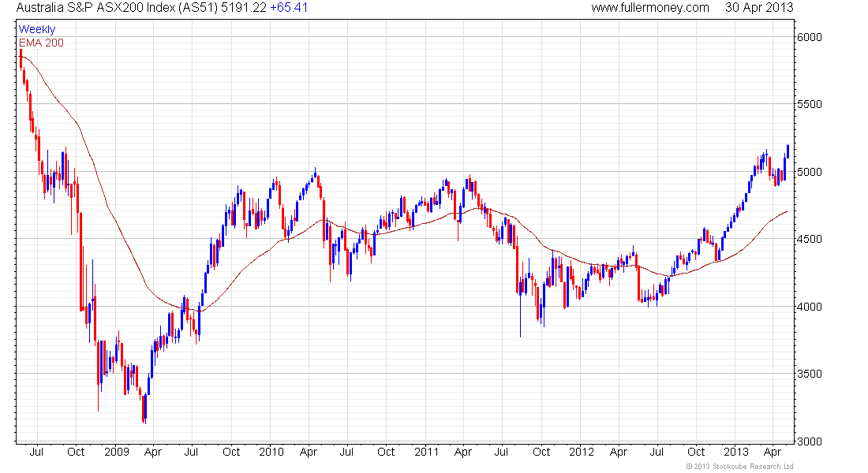
Task: Select the index value 5191.22
Action: click(x=244, y=8)
